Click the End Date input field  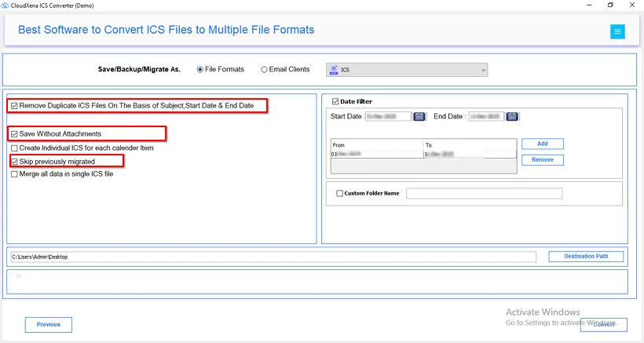click(x=486, y=116)
